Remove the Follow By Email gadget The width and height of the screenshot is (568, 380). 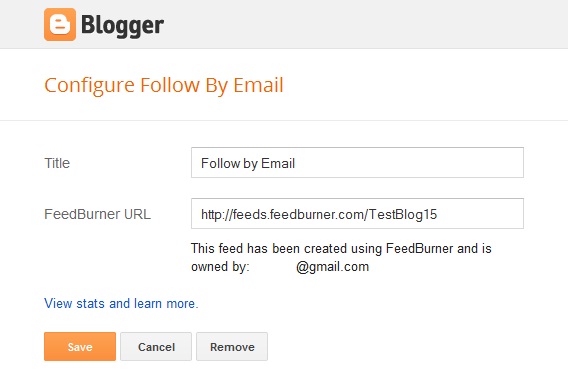[232, 347]
